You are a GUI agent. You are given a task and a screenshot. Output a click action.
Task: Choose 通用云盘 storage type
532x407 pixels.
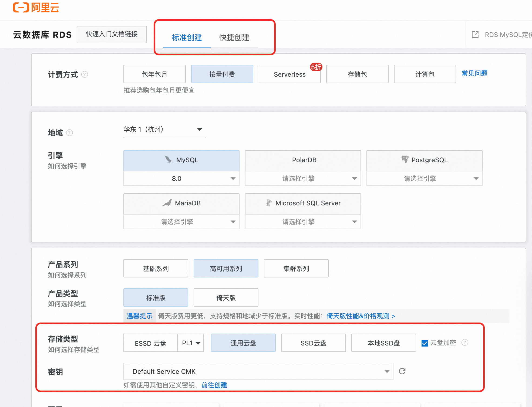click(243, 343)
